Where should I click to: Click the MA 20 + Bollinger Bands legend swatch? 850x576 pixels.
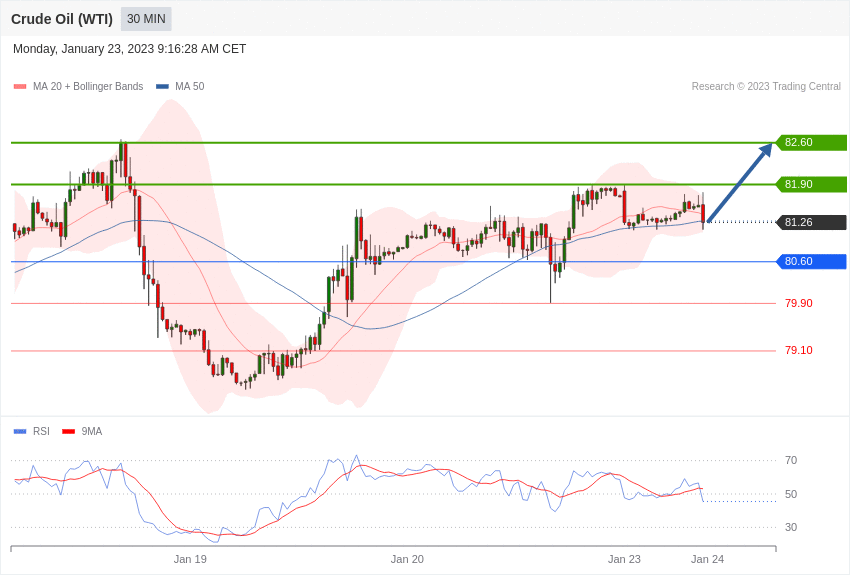click(20, 87)
